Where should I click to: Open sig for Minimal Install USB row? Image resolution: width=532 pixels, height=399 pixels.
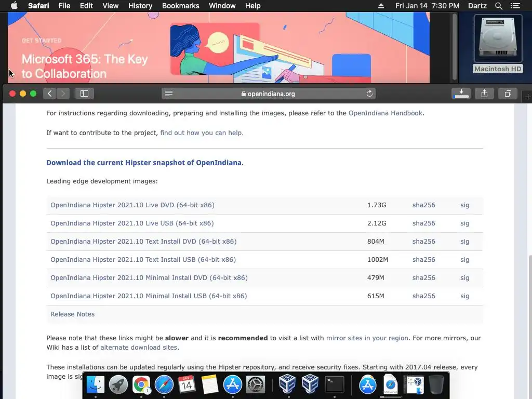point(465,296)
